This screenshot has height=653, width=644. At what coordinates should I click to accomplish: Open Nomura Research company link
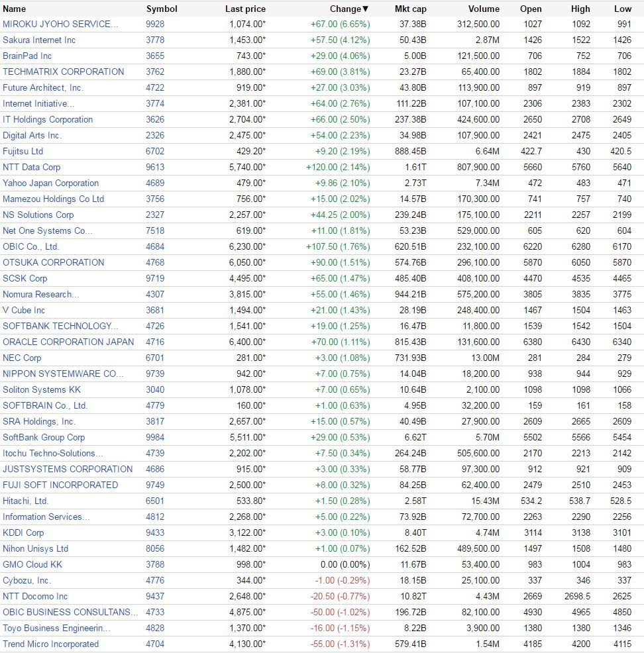click(41, 294)
